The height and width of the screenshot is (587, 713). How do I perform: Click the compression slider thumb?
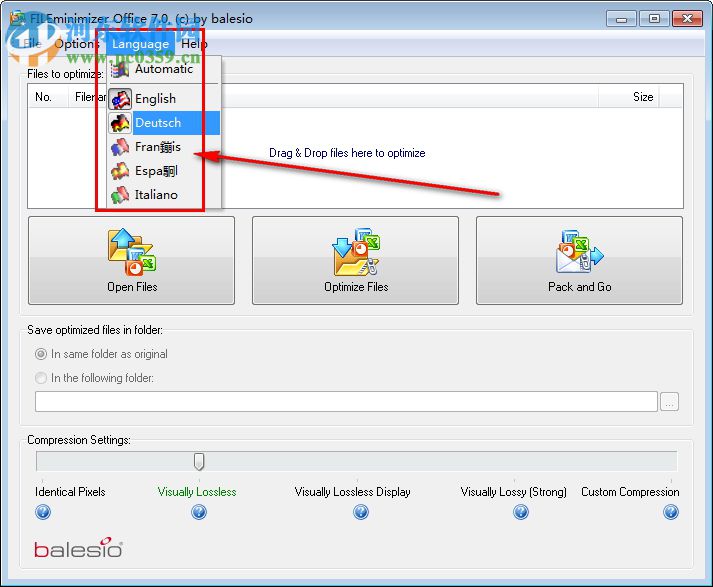tap(199, 461)
